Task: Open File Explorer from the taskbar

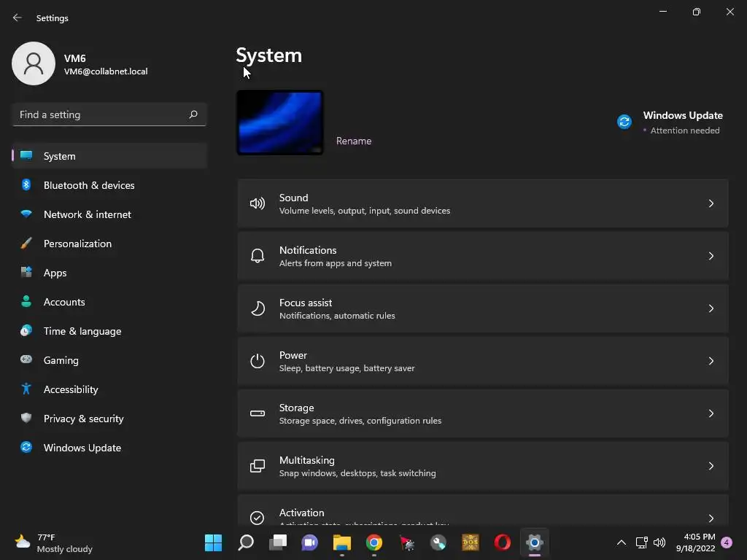Action: pyautogui.click(x=341, y=542)
